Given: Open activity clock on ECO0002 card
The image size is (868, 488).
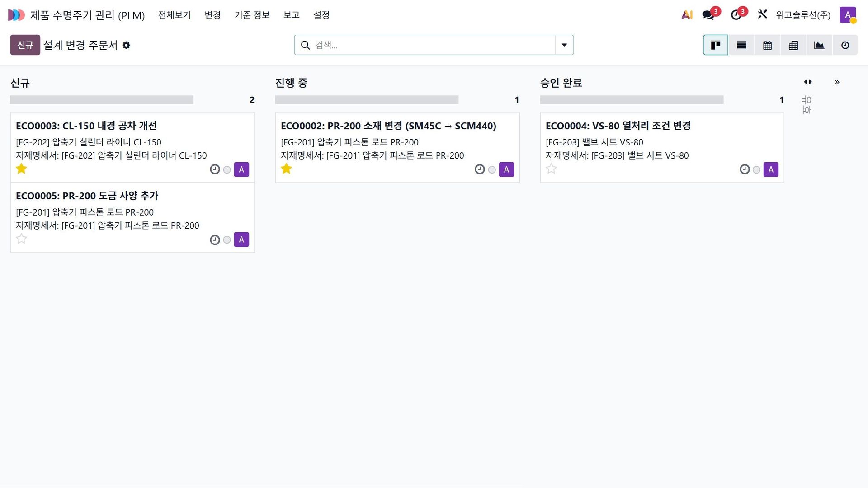Looking at the screenshot, I should coord(480,169).
